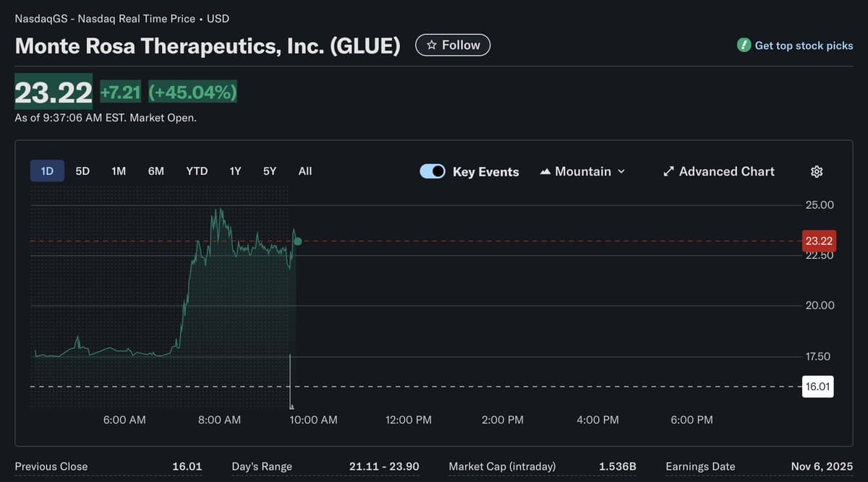The width and height of the screenshot is (868, 482).
Task: Show the 6M chart range
Action: click(156, 171)
